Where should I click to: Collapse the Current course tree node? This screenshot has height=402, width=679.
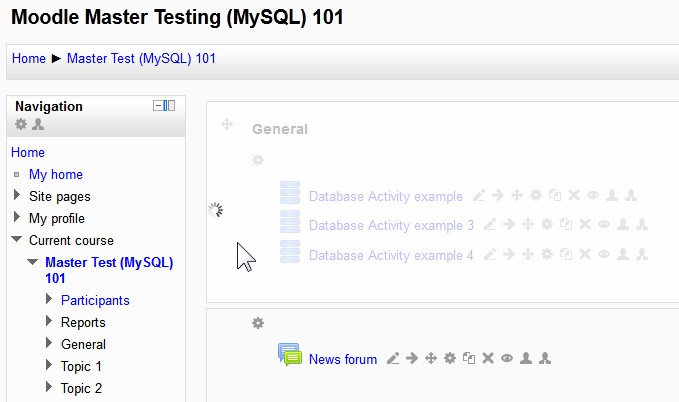(17, 239)
